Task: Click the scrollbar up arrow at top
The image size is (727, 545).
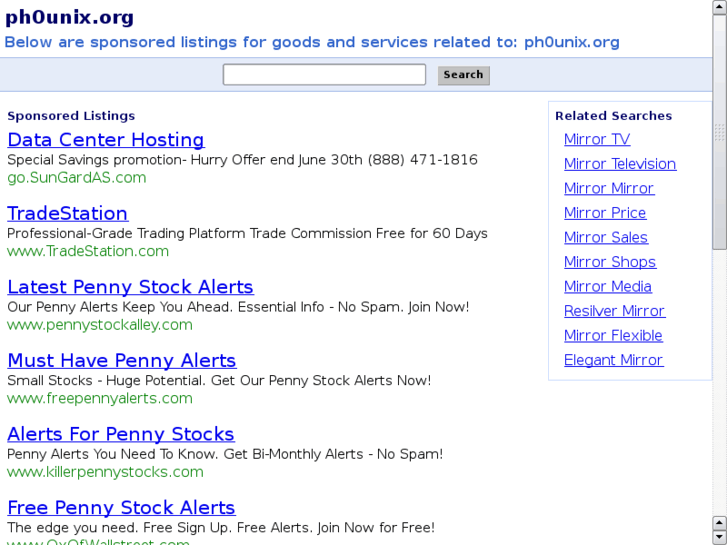Action: point(719,8)
